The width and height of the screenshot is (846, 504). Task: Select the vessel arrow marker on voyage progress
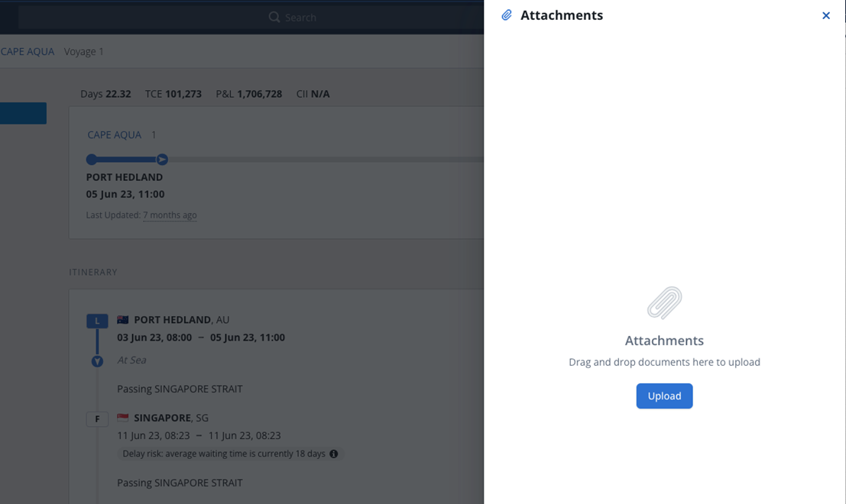click(161, 159)
